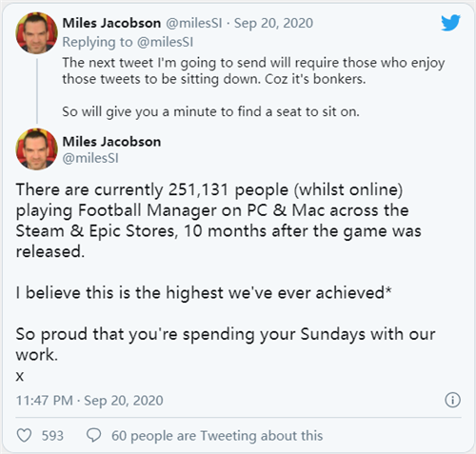Open the tweet info icon
Screen dimensions: 476x454
coord(452,400)
